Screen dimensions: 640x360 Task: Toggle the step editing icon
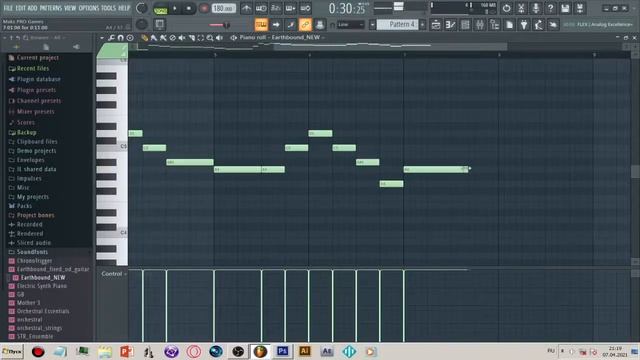click(x=291, y=25)
